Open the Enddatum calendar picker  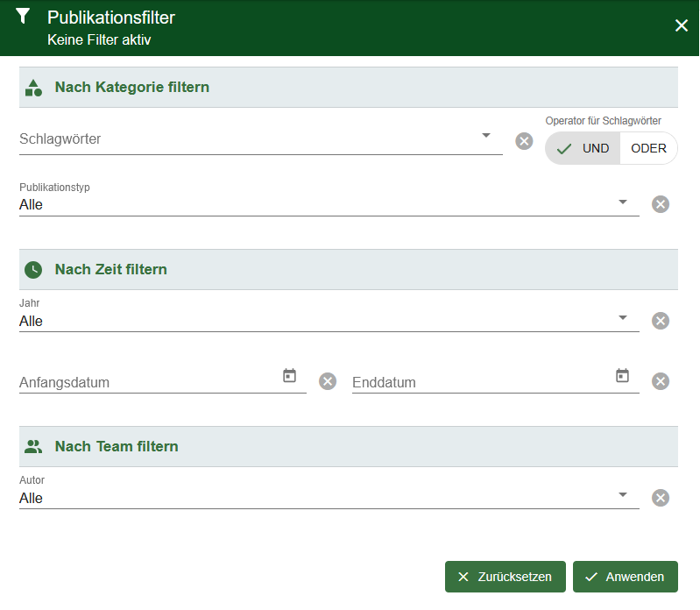coord(622,376)
